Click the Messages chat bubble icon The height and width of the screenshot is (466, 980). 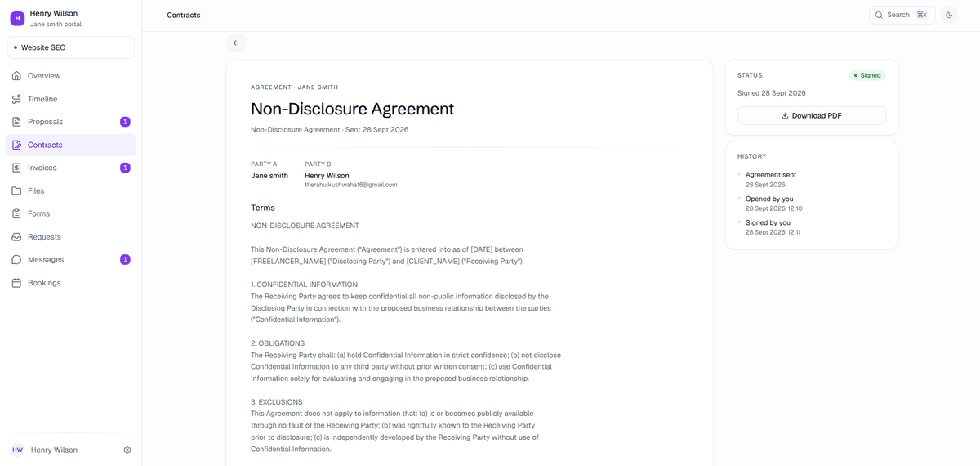pyautogui.click(x=17, y=259)
